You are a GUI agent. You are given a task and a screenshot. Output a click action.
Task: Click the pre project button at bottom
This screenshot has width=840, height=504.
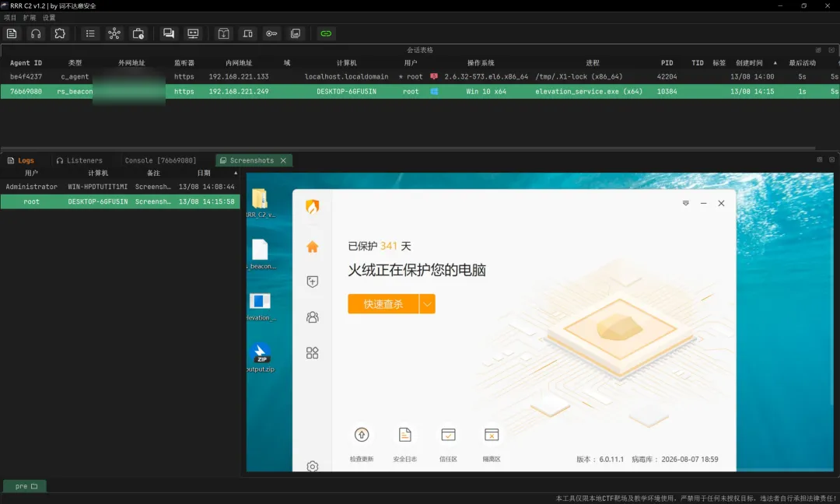click(x=25, y=486)
